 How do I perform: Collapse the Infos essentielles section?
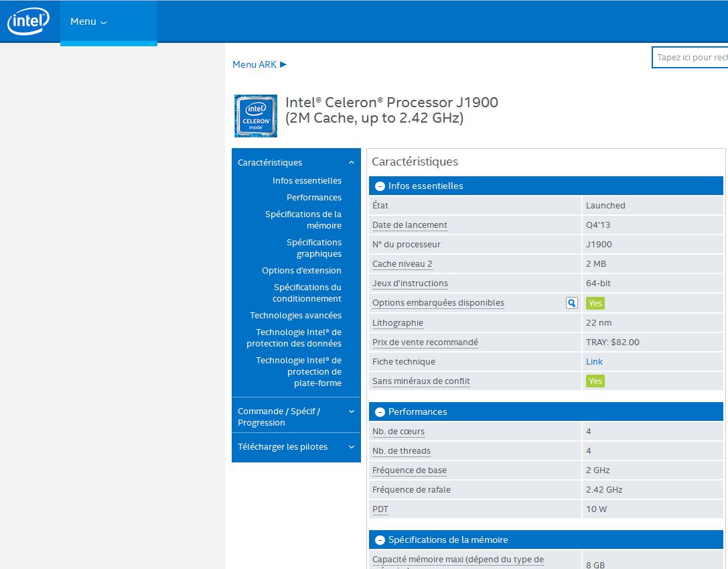[380, 186]
